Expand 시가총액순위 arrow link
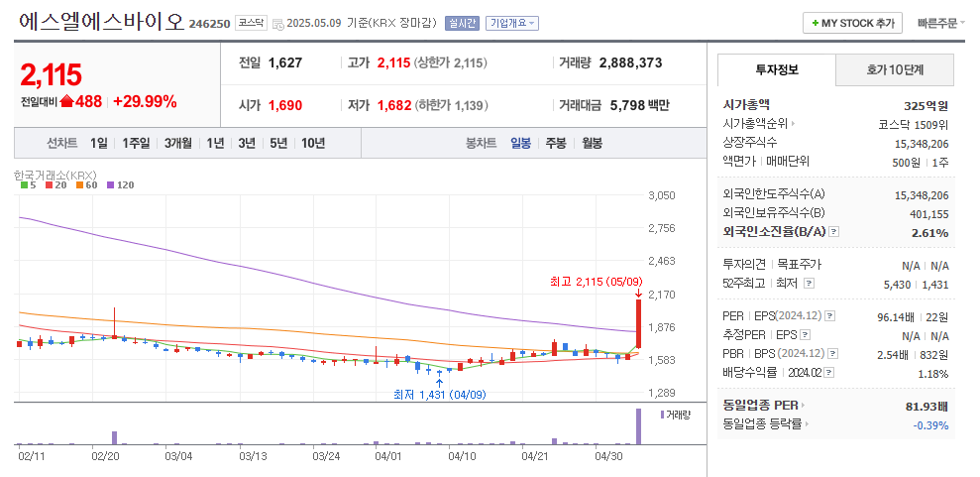Screen dimensions: 980x477 coord(793,124)
